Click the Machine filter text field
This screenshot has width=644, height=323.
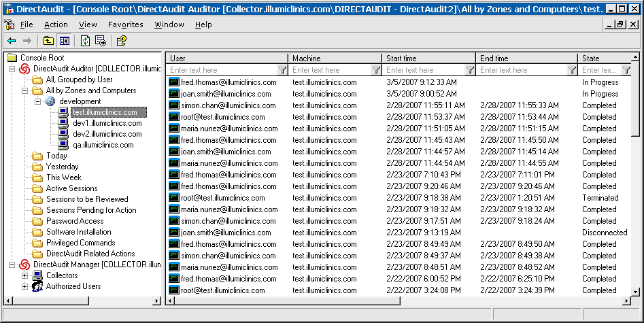point(331,70)
